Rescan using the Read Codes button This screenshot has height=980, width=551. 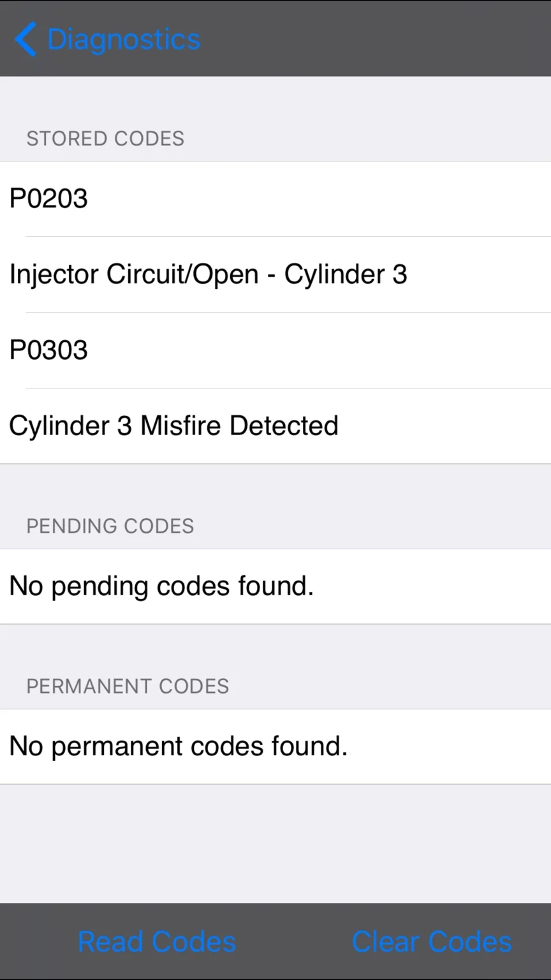click(157, 942)
